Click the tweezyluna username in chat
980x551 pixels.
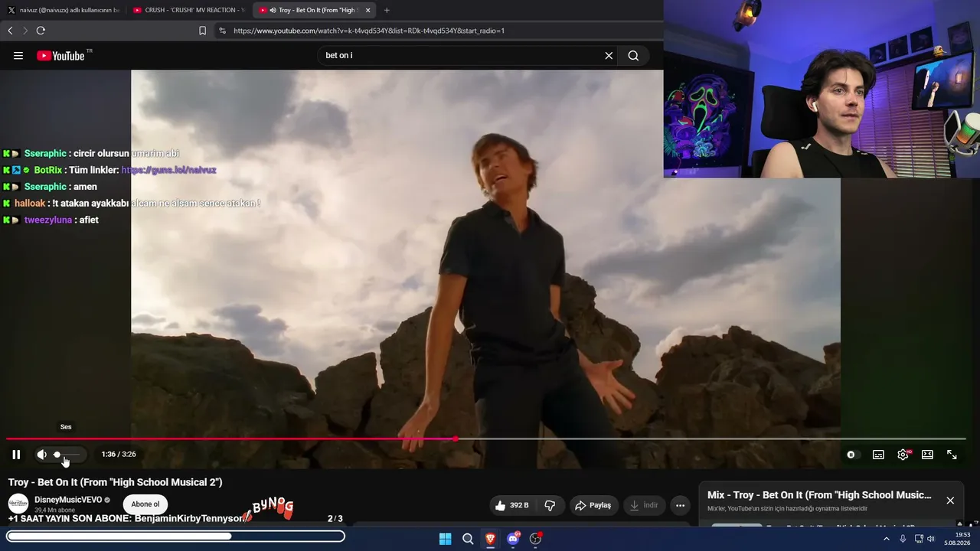click(48, 220)
